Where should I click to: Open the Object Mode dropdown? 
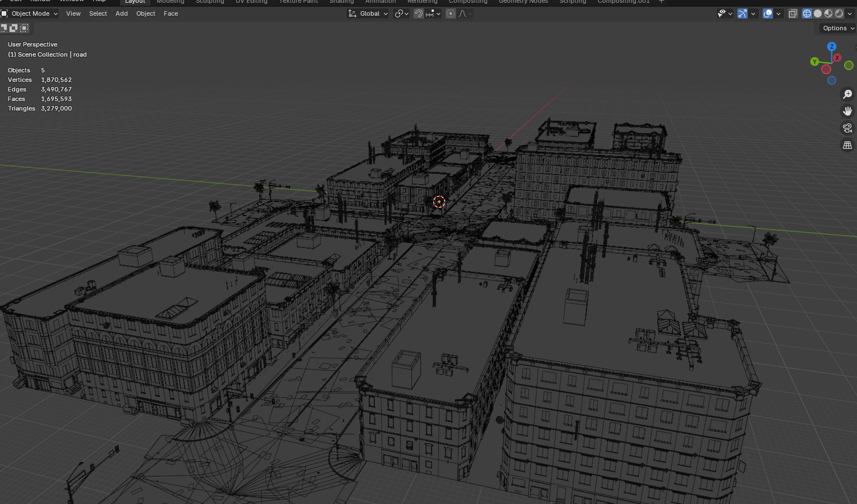point(30,13)
